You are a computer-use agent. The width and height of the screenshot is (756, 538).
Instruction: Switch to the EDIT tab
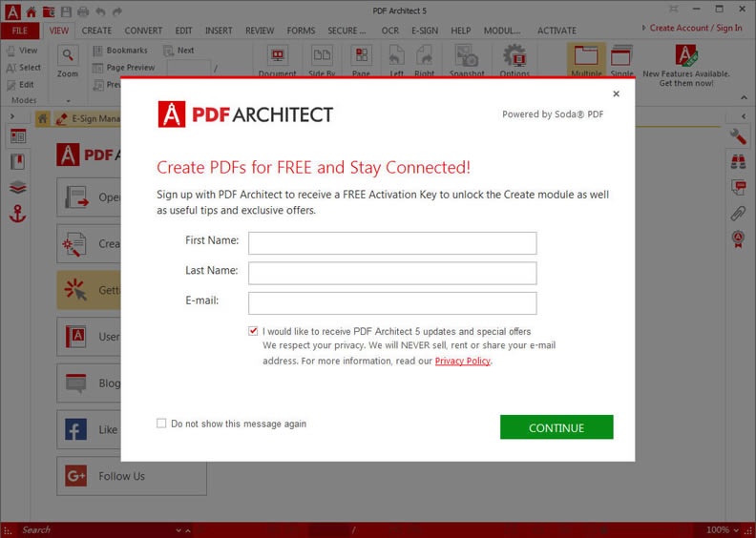coord(183,31)
